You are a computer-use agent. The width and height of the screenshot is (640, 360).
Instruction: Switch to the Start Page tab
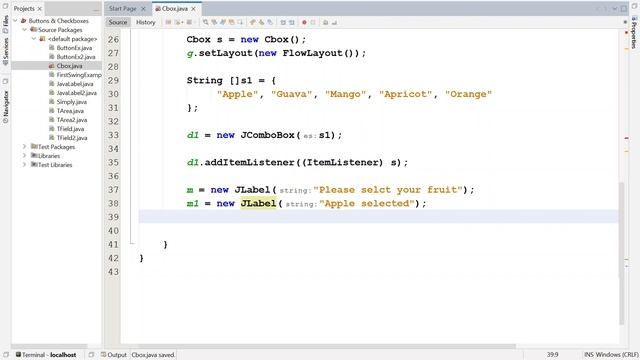[123, 9]
